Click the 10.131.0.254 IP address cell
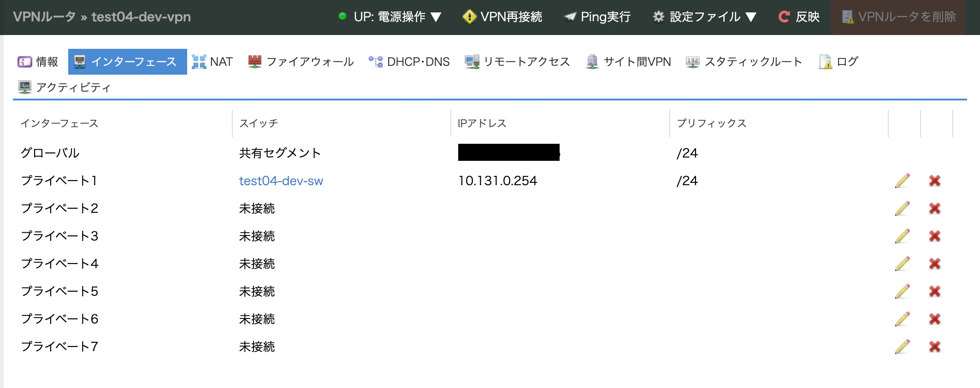 click(x=498, y=181)
